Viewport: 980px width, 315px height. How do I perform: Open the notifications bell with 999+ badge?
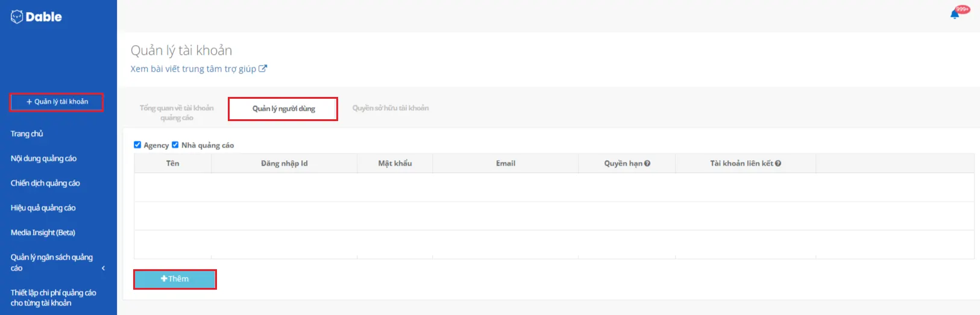[955, 14]
